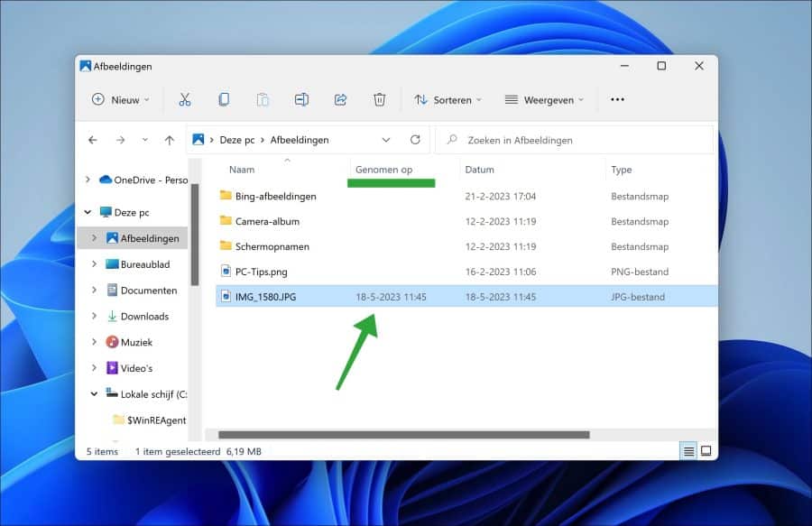Click the Paste clipboard icon
This screenshot has height=526, width=812.
pos(263,99)
